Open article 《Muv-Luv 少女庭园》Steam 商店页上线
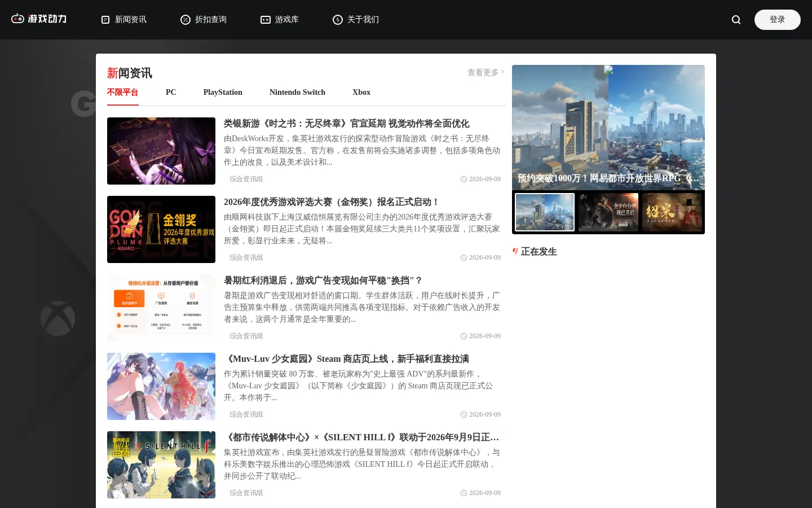The width and height of the screenshot is (812, 508). pos(346,359)
